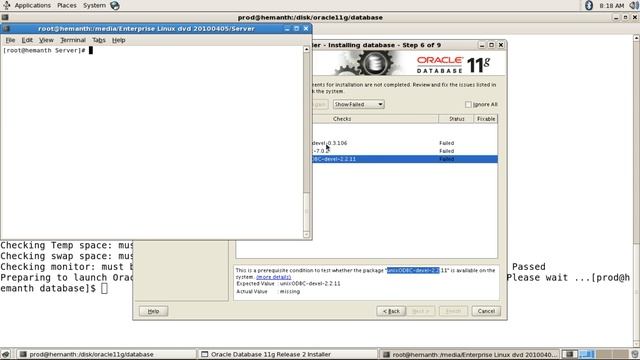Open the Help menu in root terminal

point(118,40)
